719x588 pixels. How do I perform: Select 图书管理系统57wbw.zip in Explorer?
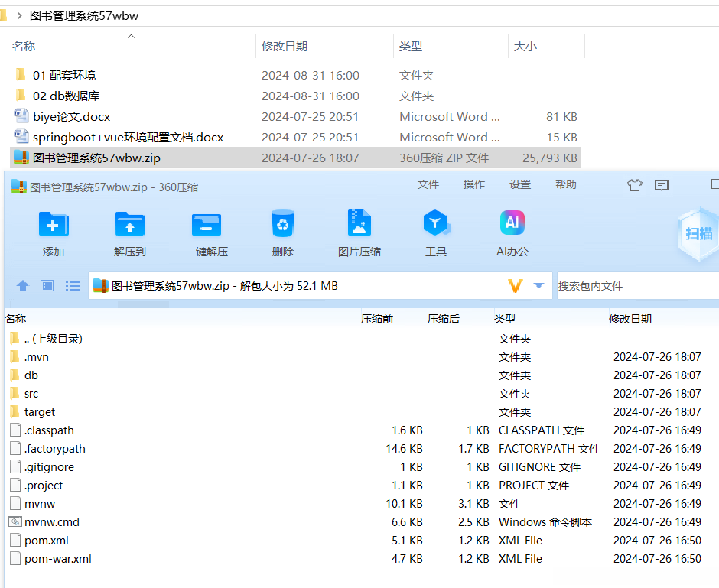pos(295,158)
